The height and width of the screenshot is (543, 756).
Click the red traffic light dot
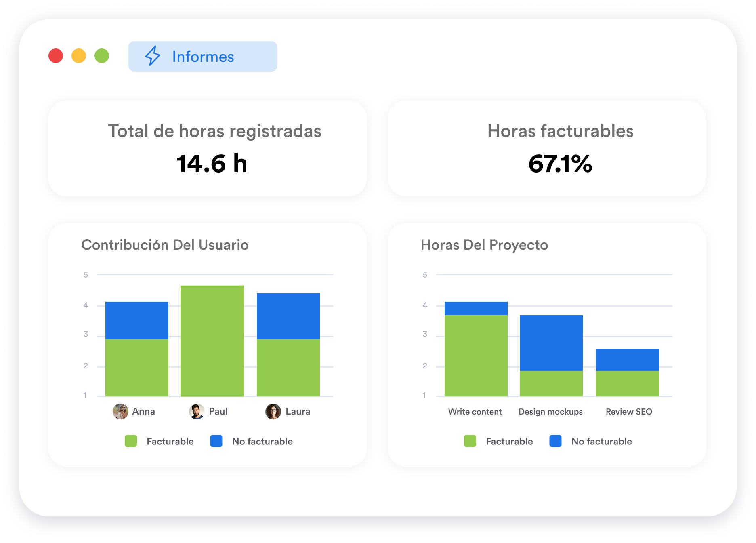[56, 56]
